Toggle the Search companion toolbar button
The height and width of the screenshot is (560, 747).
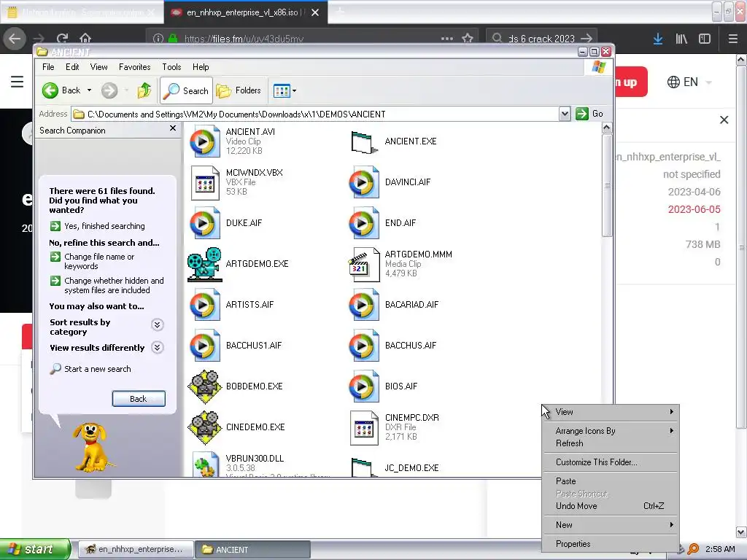point(186,90)
